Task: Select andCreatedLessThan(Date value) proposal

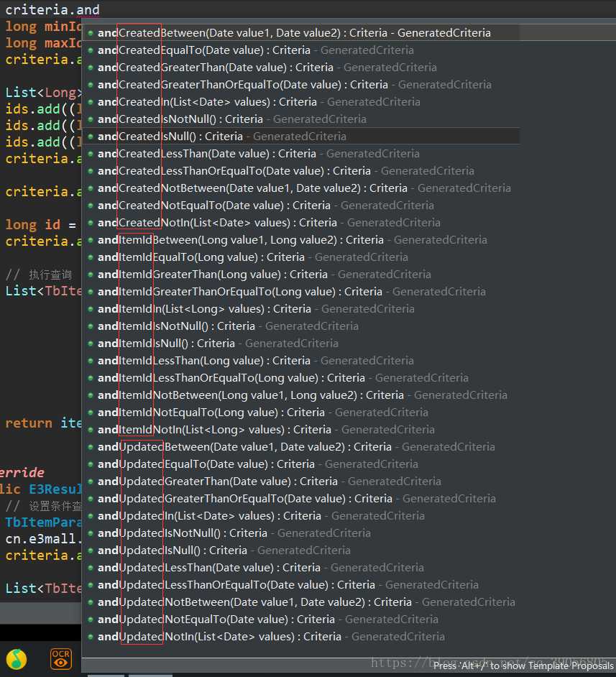Action: click(300, 154)
